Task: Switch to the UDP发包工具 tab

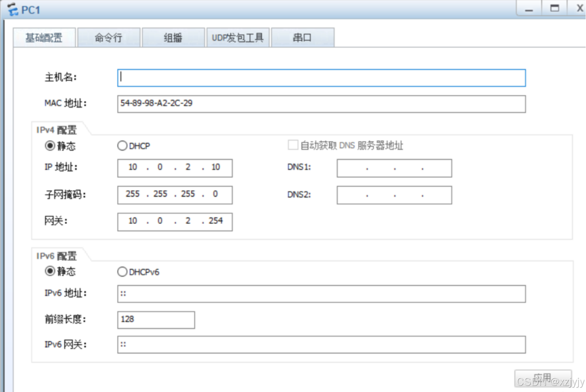Action: (238, 38)
